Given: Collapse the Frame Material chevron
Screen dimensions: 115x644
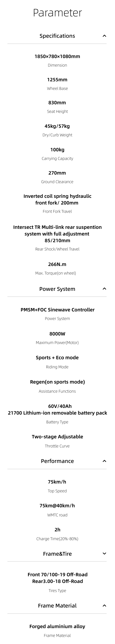Looking at the screenshot, I should (x=104, y=606).
